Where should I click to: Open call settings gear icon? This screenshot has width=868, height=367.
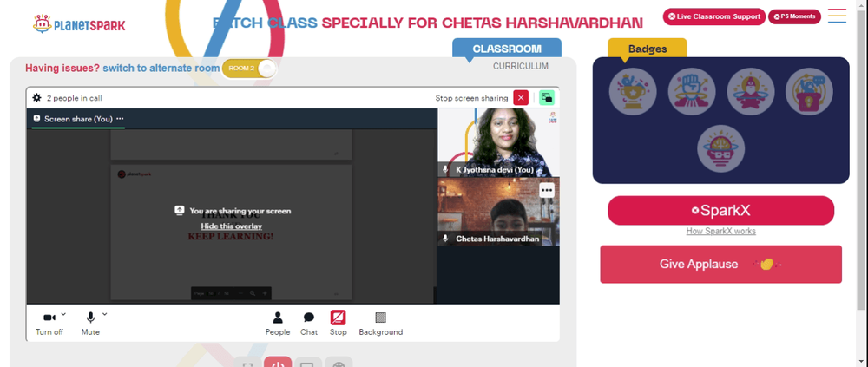36,98
